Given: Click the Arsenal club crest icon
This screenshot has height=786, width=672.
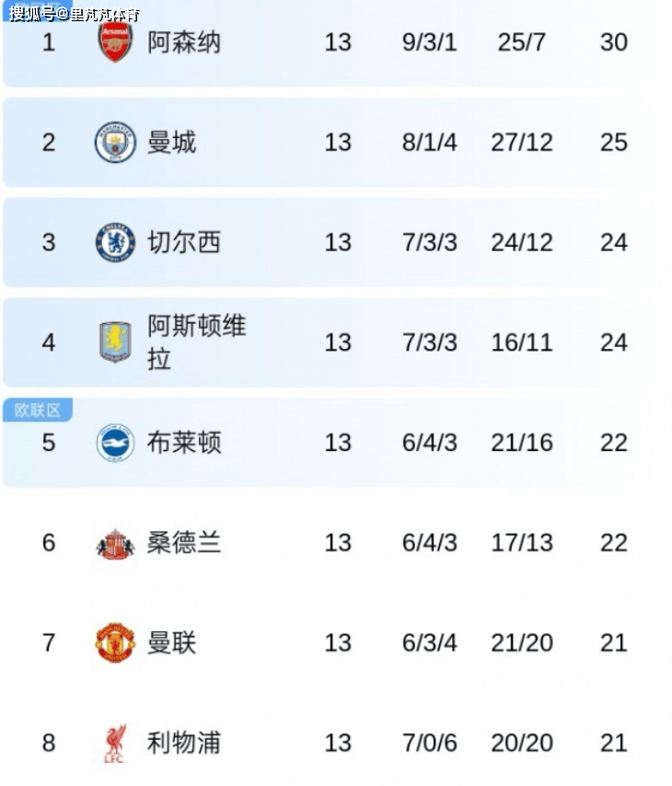Looking at the screenshot, I should (115, 42).
